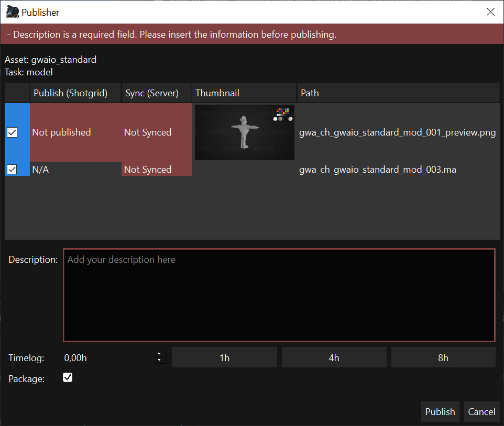Increase Timelog with the up arrow

click(x=160, y=354)
